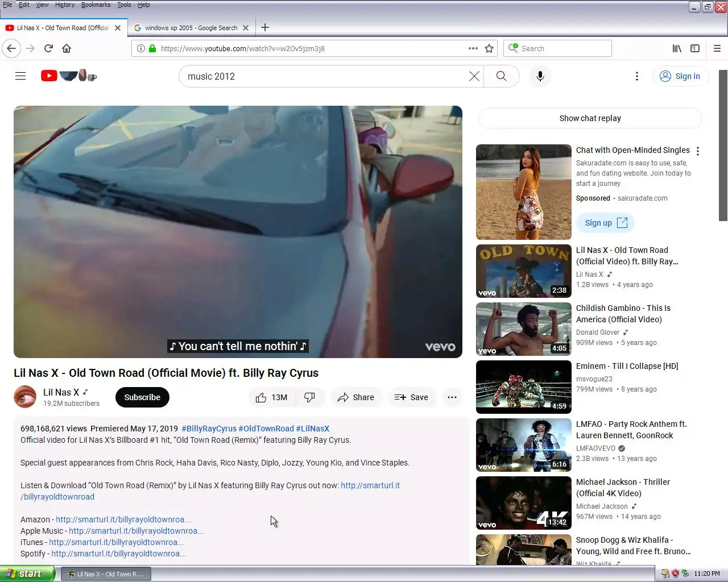Open Eminem Till I Collapse video title
The image size is (728, 582).
coord(627,366)
